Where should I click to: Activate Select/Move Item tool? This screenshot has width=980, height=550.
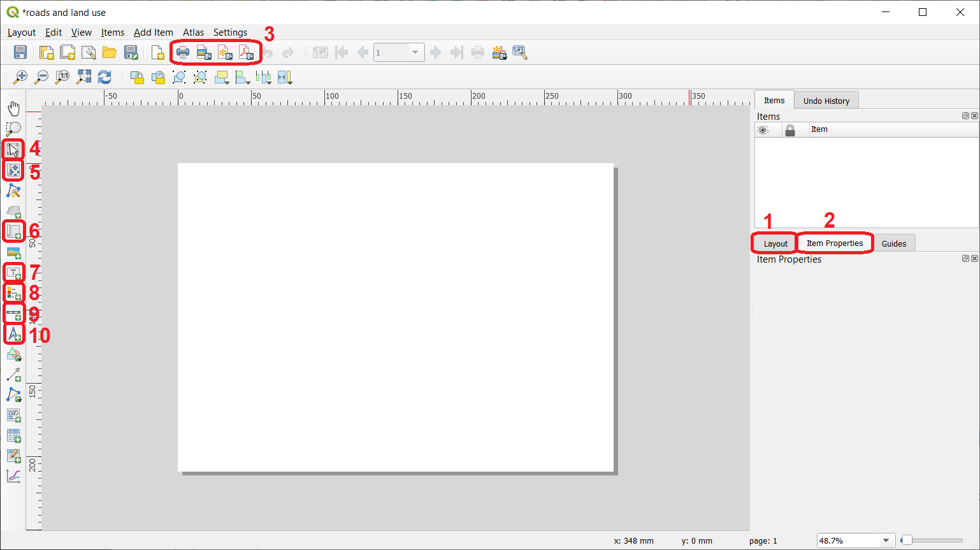tap(13, 149)
